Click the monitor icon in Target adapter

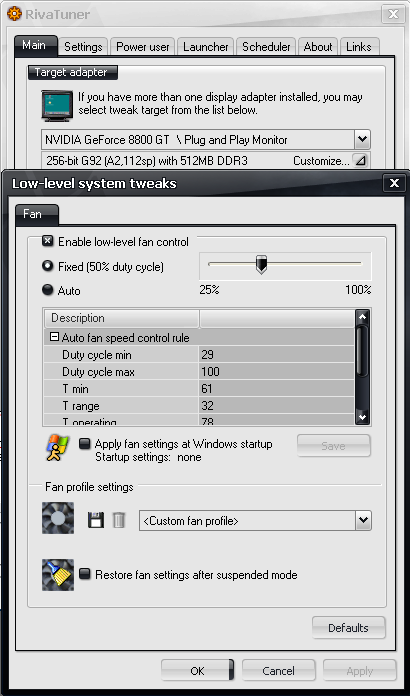pos(57,105)
